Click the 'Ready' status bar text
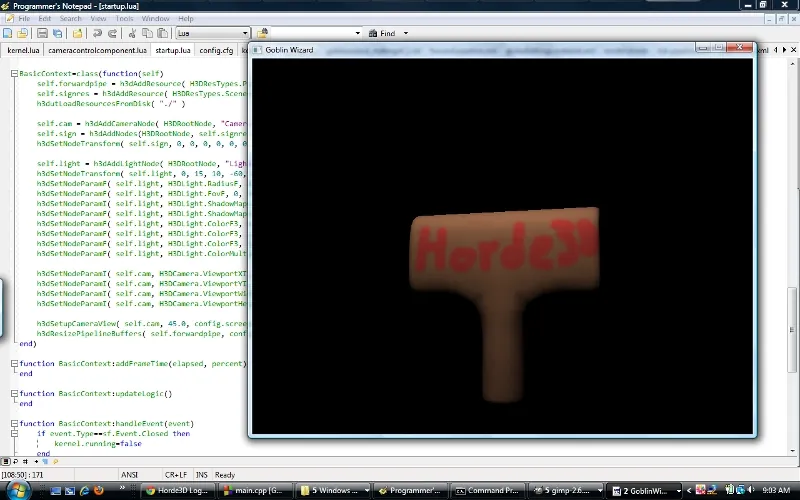Screen dimensions: 800x500 coord(225,475)
